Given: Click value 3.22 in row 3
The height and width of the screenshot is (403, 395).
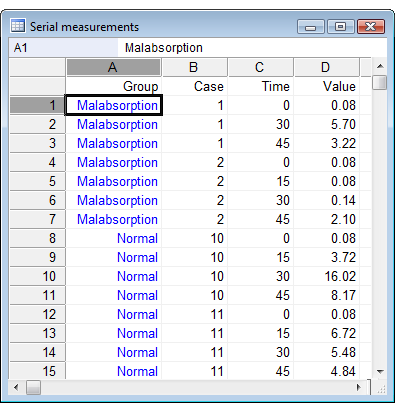Looking at the screenshot, I should coord(326,143).
